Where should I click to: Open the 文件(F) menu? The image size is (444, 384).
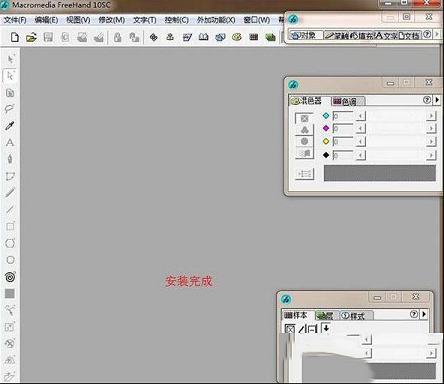coord(15,20)
